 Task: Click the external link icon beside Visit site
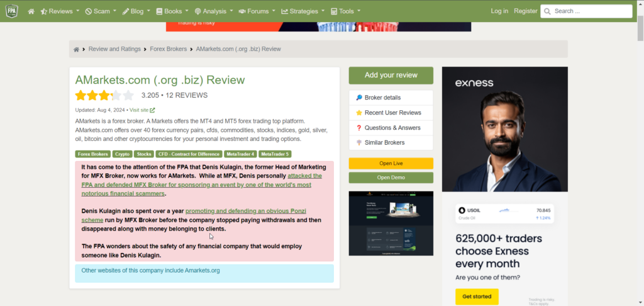[152, 110]
